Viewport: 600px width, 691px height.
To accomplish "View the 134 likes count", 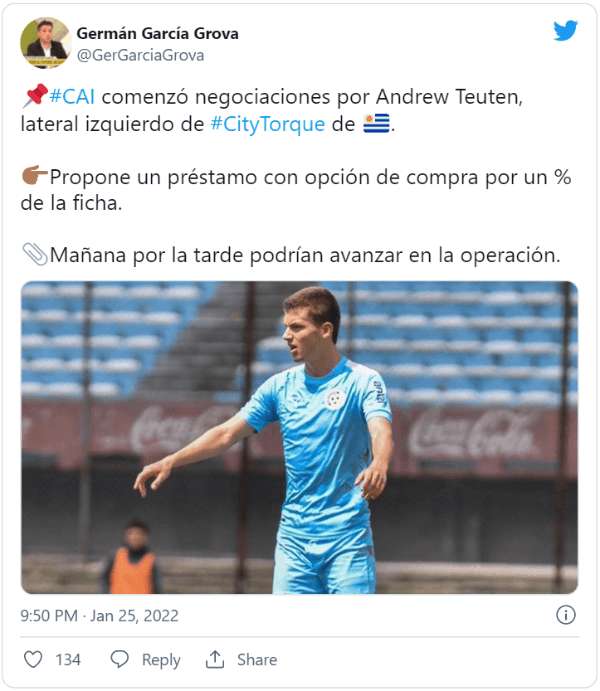I will point(68,660).
